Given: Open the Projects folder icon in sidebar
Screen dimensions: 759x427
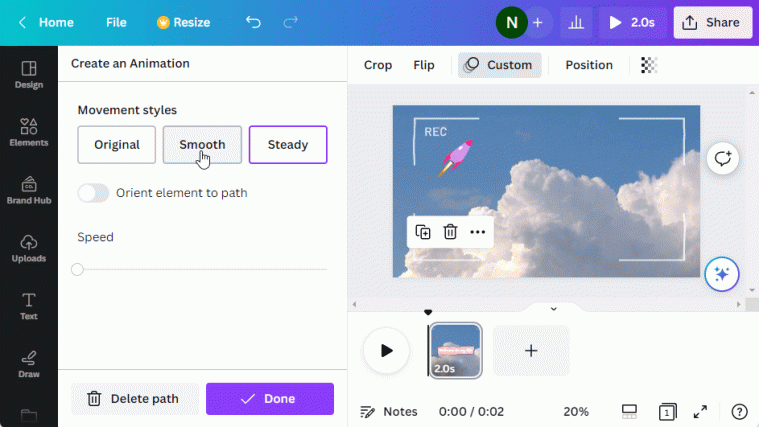Looking at the screenshot, I should (29, 415).
